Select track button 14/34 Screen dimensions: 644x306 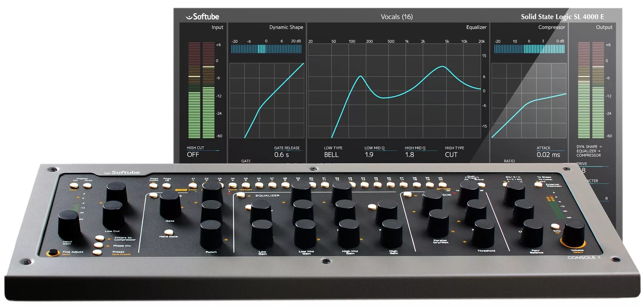pos(364,185)
